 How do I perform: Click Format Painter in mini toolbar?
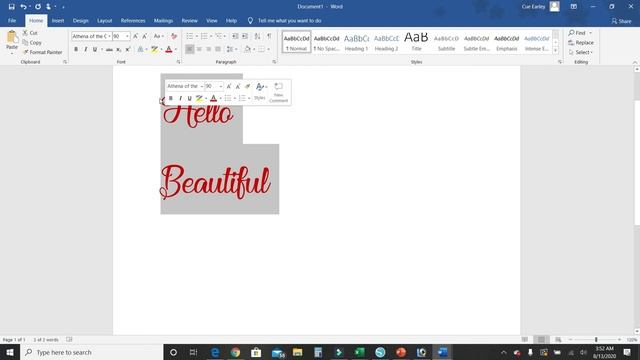pos(247,86)
